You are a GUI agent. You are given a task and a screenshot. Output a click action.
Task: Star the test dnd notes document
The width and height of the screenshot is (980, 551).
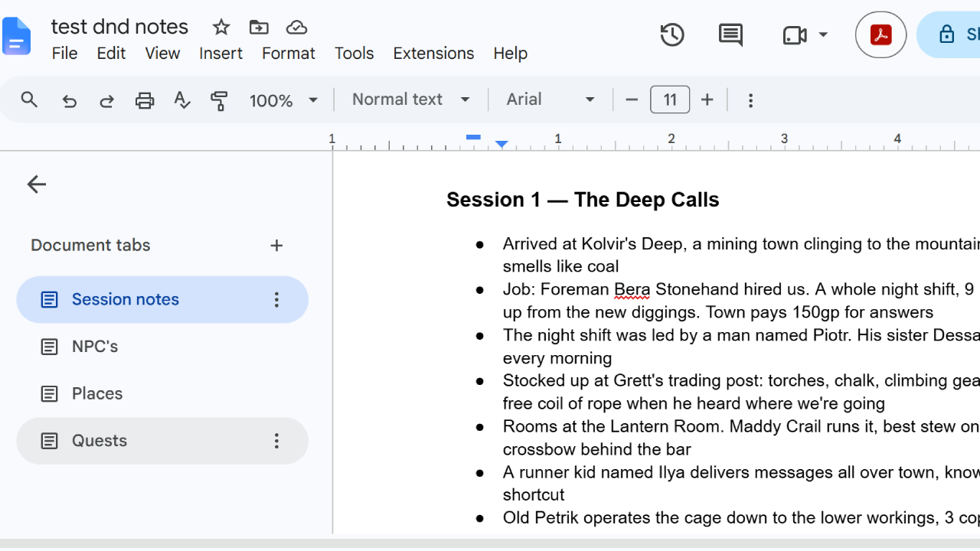click(221, 28)
